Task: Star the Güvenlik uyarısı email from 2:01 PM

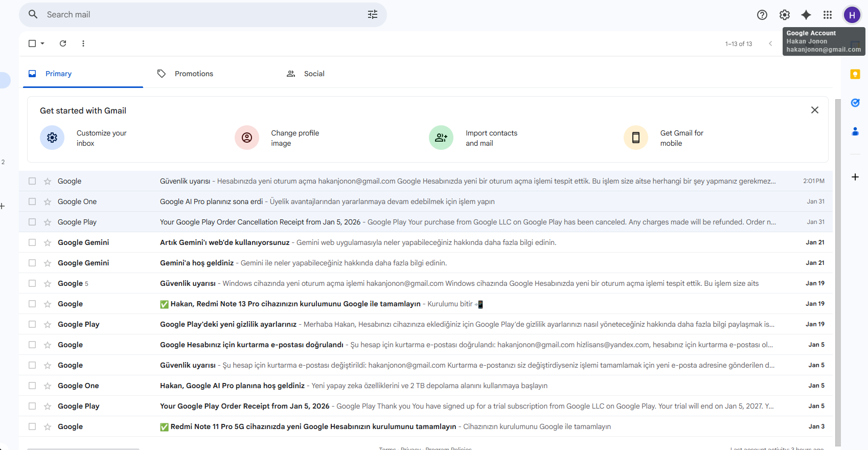Action: coord(48,181)
